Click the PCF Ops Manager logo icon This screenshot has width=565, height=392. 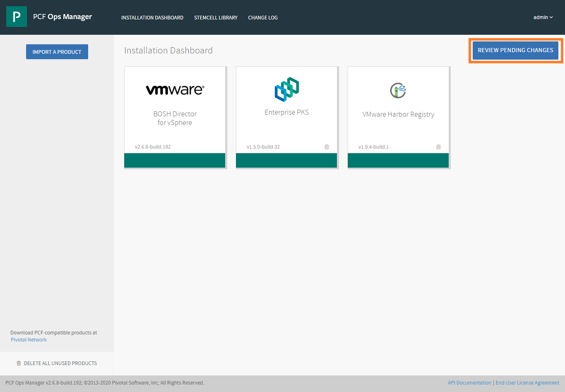(x=17, y=17)
